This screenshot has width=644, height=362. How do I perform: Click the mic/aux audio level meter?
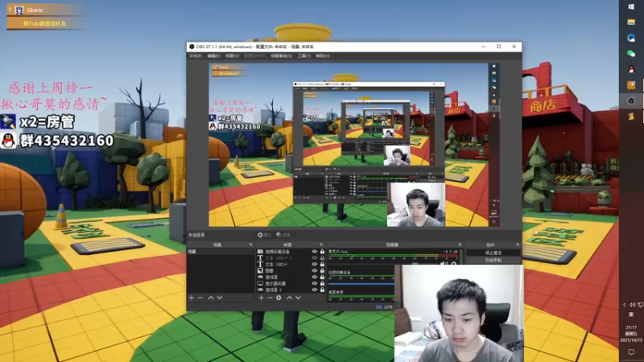[393, 257]
